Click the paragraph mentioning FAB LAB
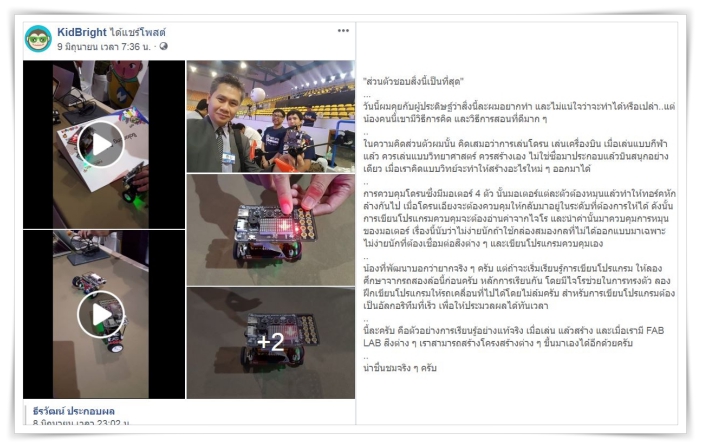This screenshot has width=701, height=448. 514,337
